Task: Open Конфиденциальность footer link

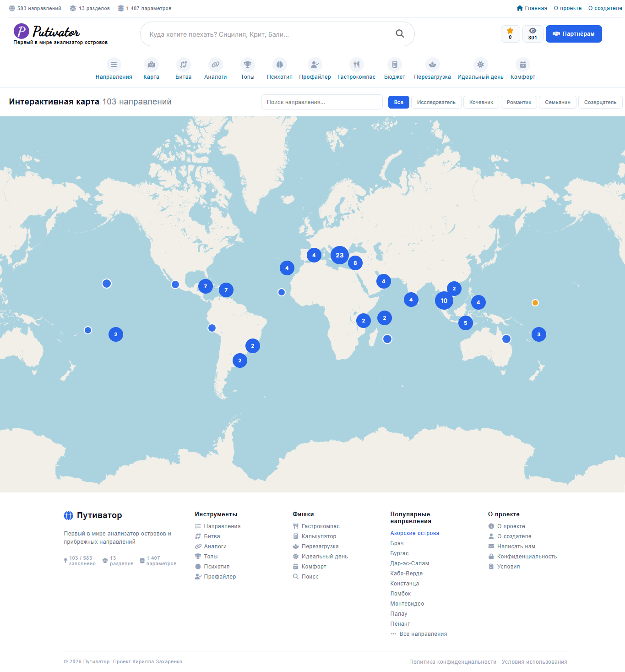Action: click(x=522, y=557)
